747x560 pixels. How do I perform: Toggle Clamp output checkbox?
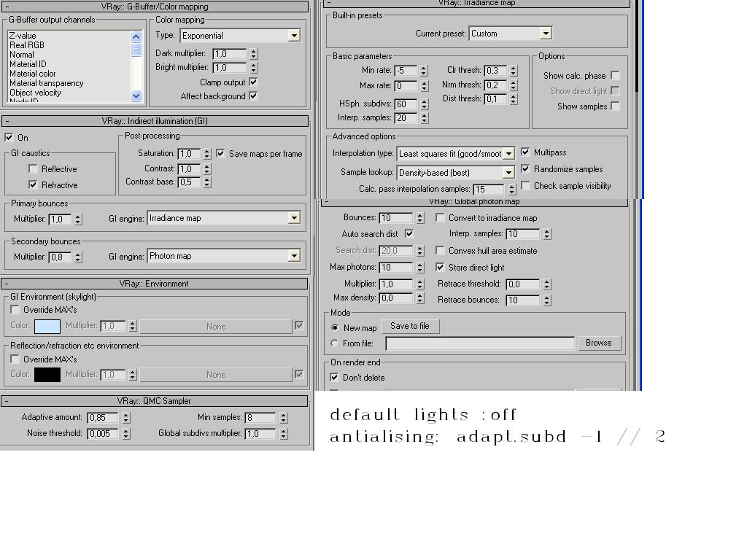253,82
